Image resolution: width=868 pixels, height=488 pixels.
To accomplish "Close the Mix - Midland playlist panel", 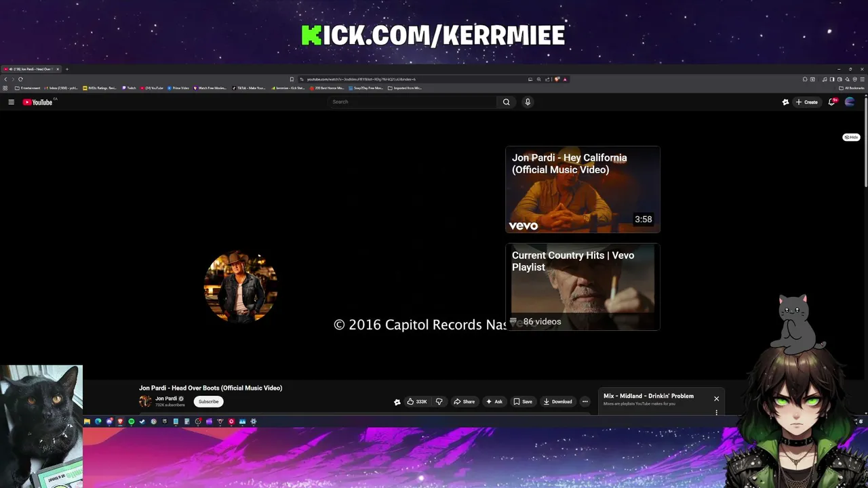I will [716, 399].
